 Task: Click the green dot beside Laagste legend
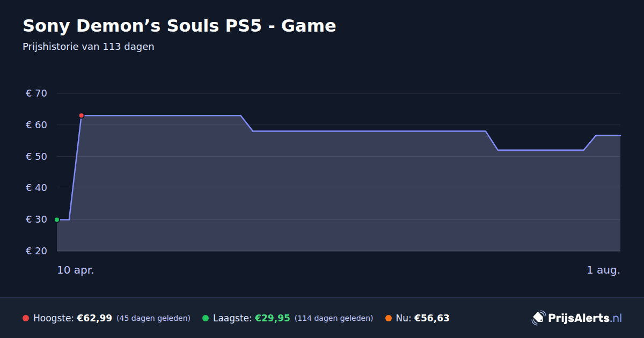(x=206, y=318)
